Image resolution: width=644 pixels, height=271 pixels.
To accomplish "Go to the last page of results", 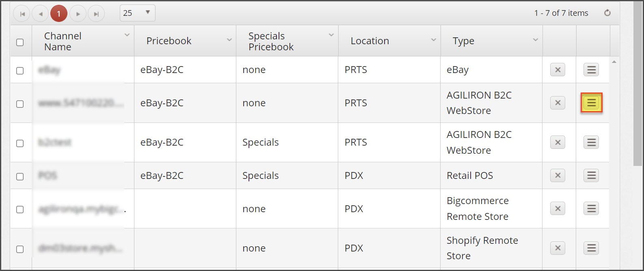I will pos(96,14).
